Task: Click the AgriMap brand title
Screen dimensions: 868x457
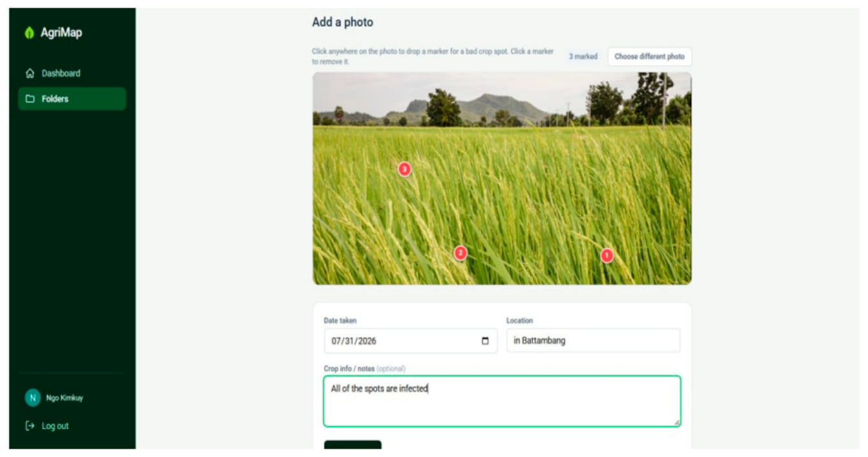Action: click(x=61, y=33)
